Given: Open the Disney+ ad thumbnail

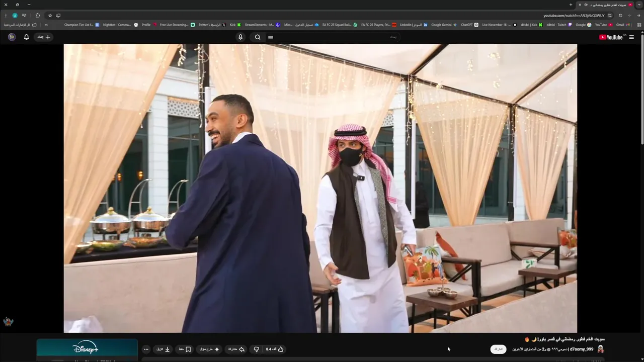Looking at the screenshot, I should [x=87, y=350].
